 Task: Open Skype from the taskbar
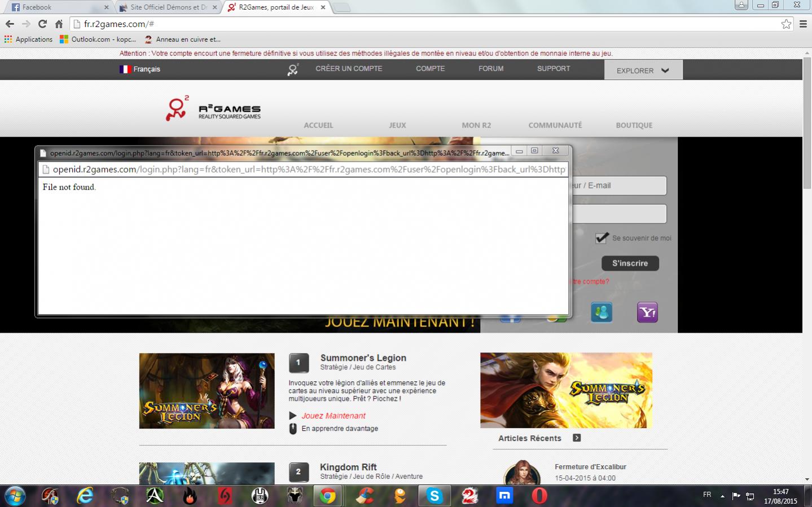tap(434, 496)
